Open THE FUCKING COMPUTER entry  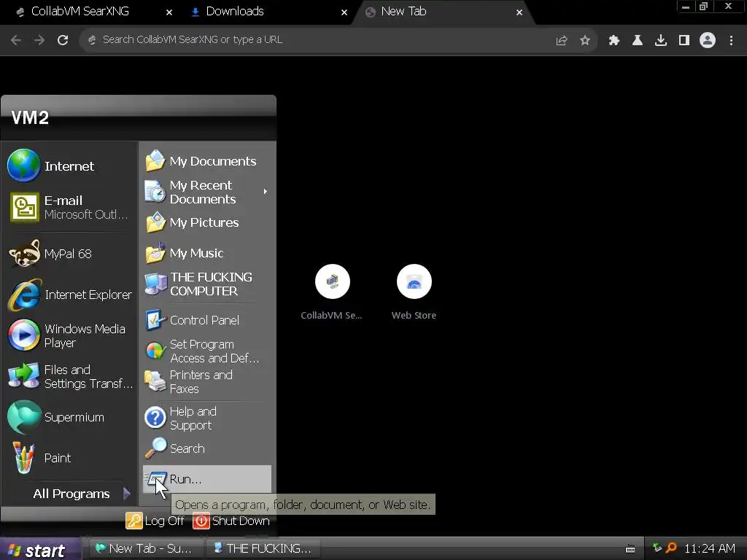(206, 284)
